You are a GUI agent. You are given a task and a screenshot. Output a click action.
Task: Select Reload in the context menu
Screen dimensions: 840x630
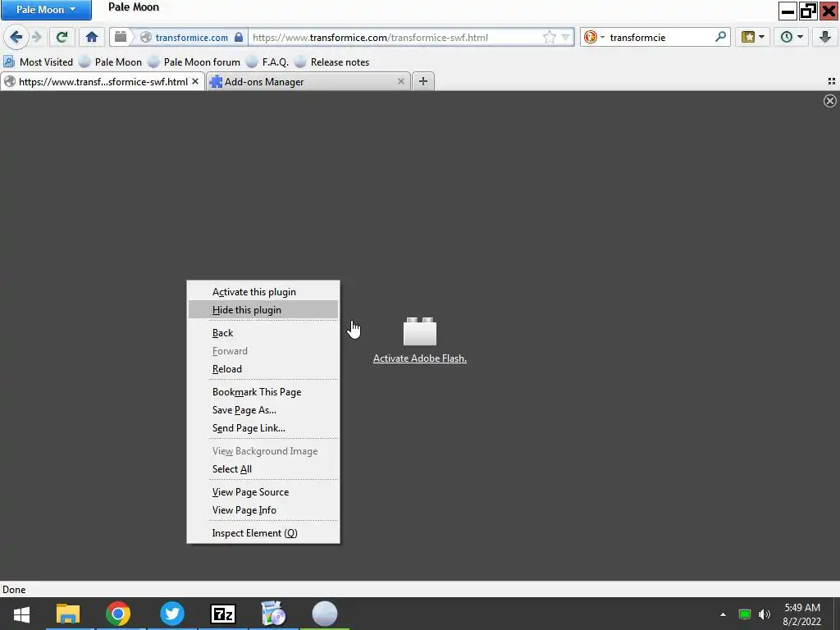coord(263,368)
